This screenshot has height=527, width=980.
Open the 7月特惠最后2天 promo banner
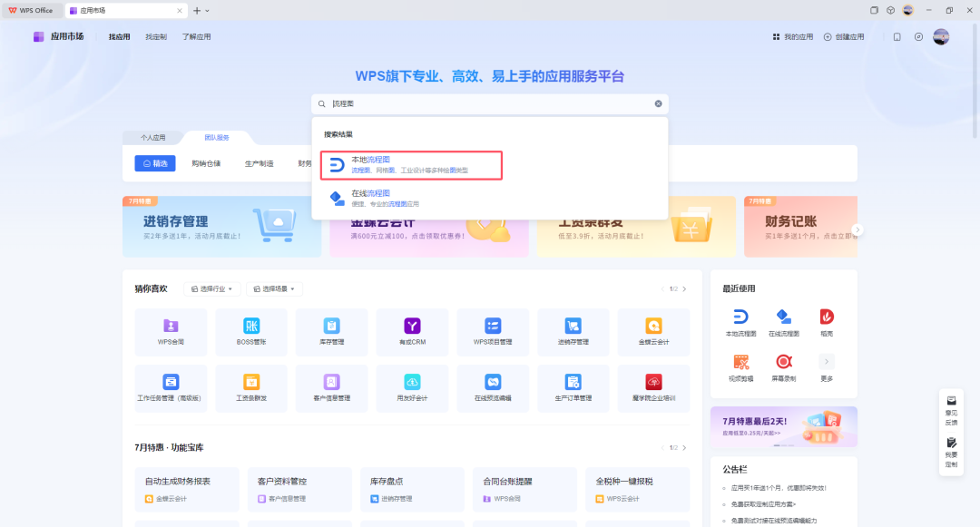pos(784,426)
